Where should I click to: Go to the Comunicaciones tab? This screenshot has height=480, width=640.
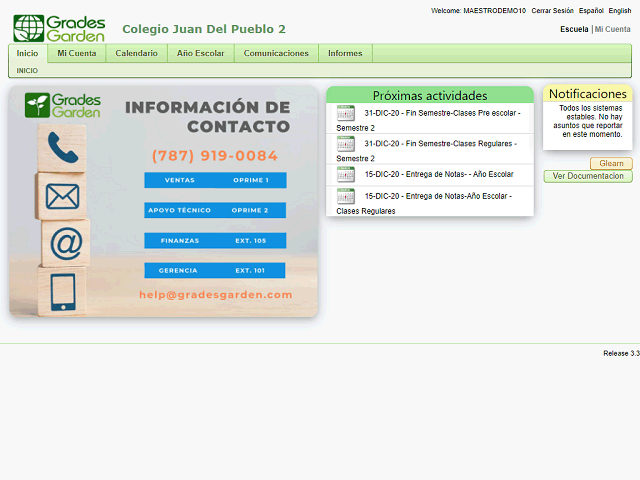click(x=276, y=53)
